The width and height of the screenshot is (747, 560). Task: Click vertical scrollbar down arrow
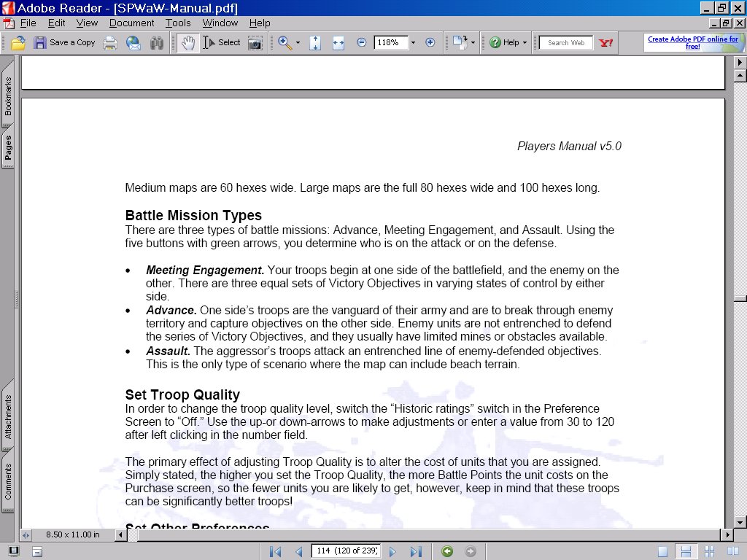(740, 522)
